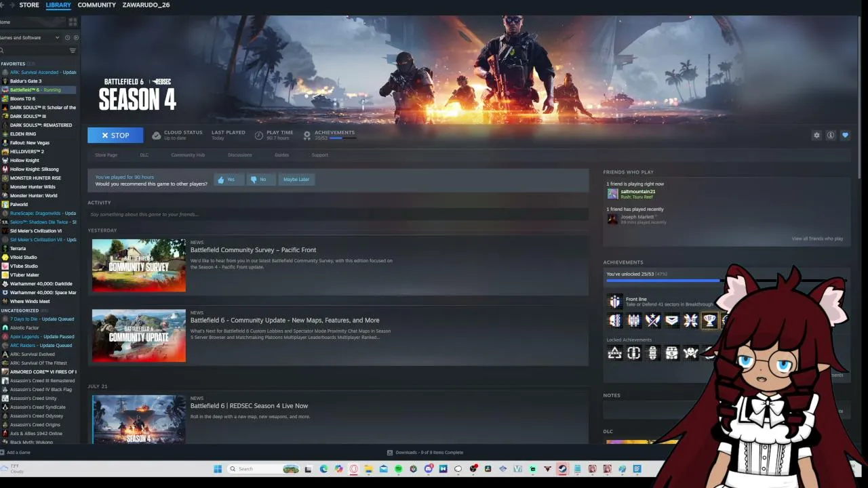Click the recent activity clock filter icon
Screen dimensions: 868x488
coord(67,38)
